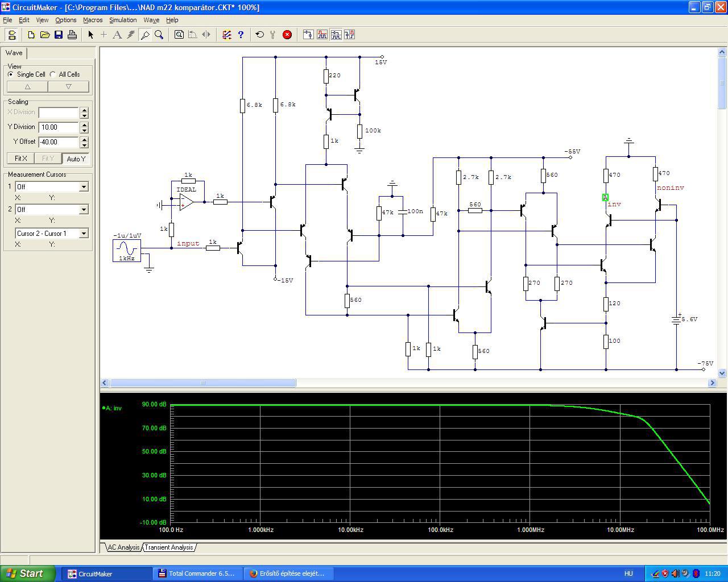Select the Text 'A' annotation tool
The height and width of the screenshot is (582, 728).
click(x=117, y=35)
